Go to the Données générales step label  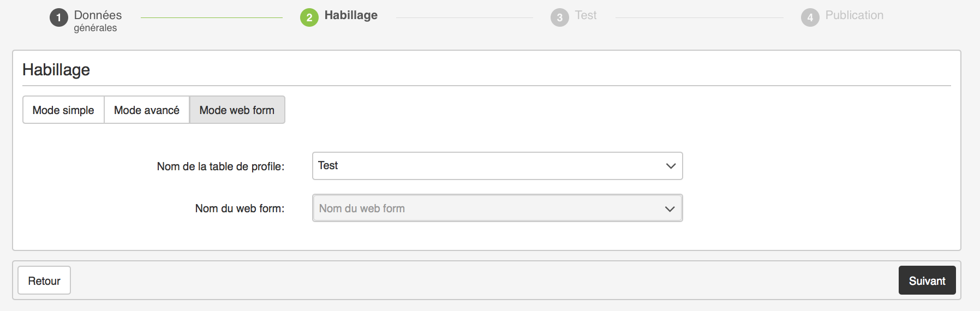(x=98, y=21)
